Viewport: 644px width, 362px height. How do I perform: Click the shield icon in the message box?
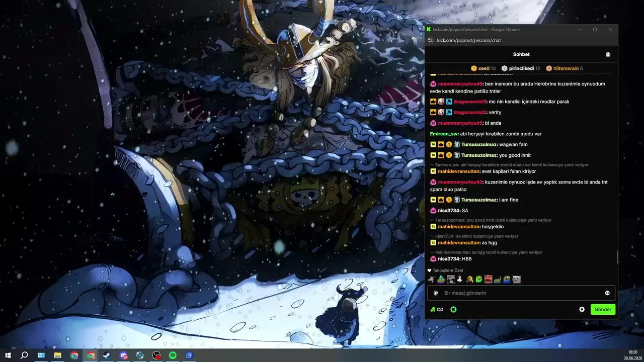pyautogui.click(x=436, y=293)
